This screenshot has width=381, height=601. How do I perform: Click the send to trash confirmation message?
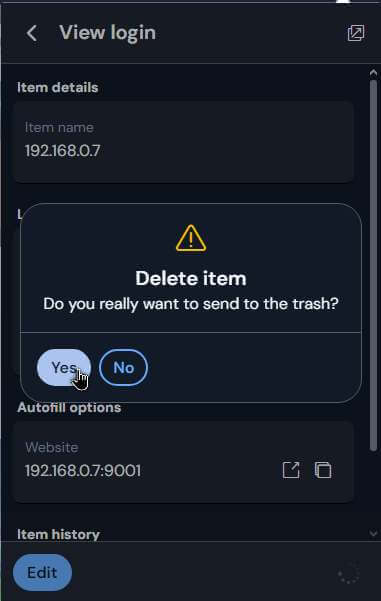(191, 304)
